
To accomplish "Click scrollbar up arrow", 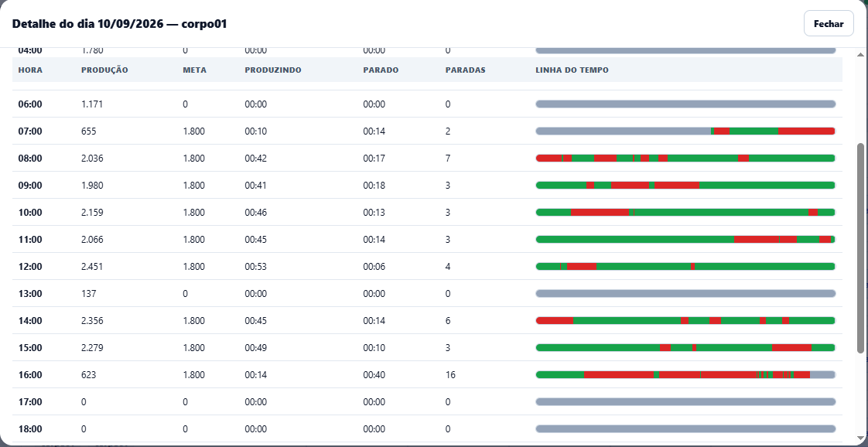I will [860, 55].
